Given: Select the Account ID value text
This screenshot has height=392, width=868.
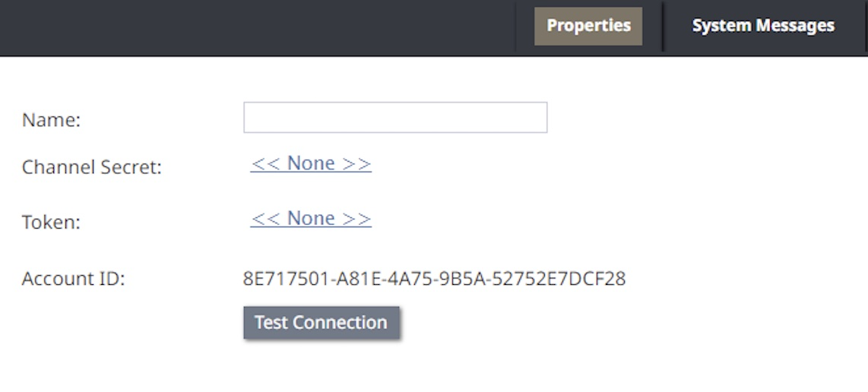Looking at the screenshot, I should tap(435, 279).
